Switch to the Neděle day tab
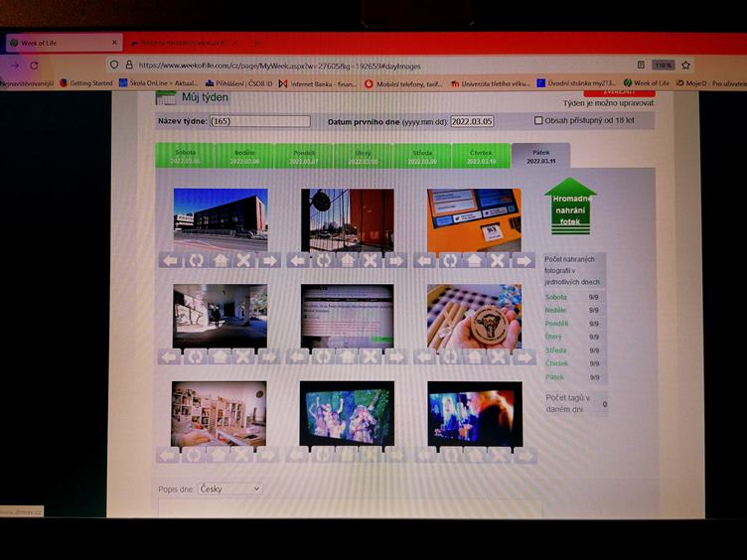This screenshot has width=747, height=560. [x=244, y=157]
